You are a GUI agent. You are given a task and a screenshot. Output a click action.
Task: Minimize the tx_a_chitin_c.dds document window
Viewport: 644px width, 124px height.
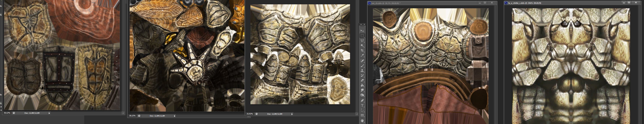coord(624,3)
